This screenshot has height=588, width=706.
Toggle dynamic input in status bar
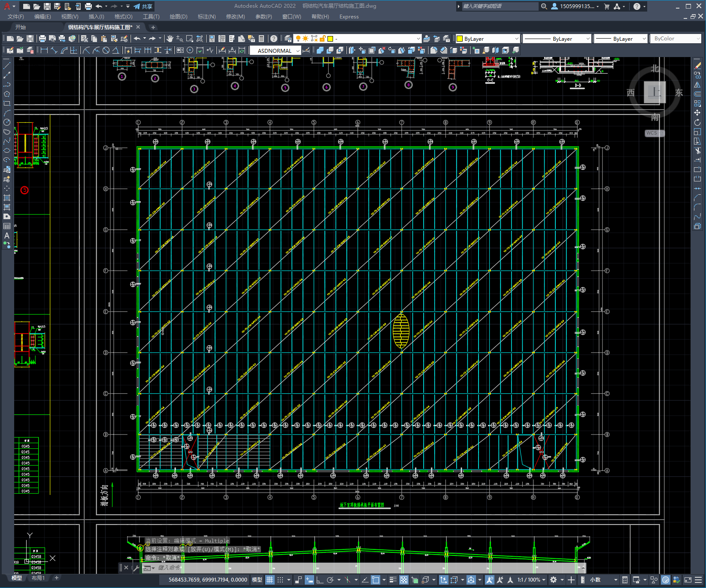click(x=309, y=580)
